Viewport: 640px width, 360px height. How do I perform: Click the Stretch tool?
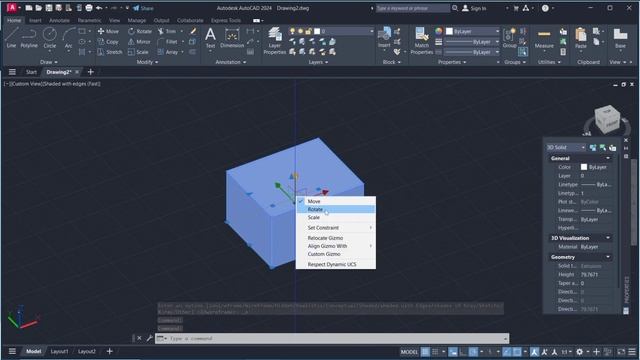pyautogui.click(x=110, y=52)
